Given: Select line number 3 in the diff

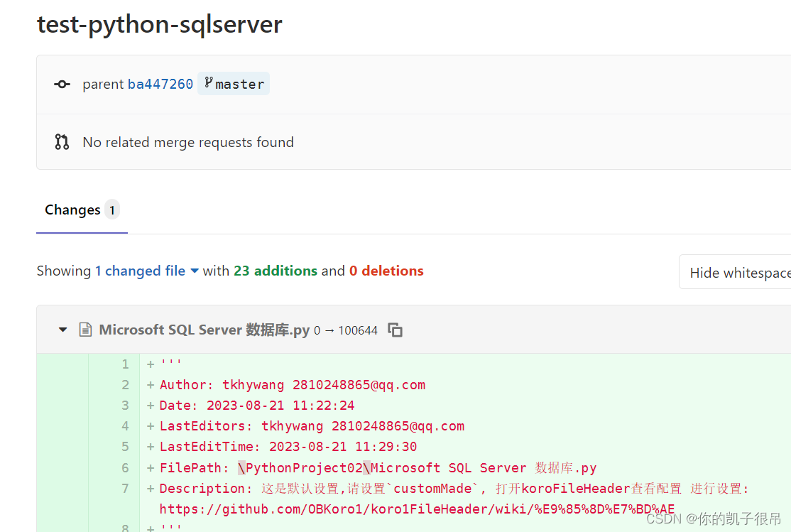Looking at the screenshot, I should pos(124,405).
